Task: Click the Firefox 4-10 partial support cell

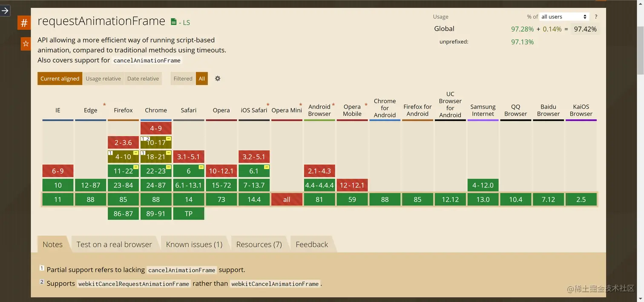Action: point(123,157)
